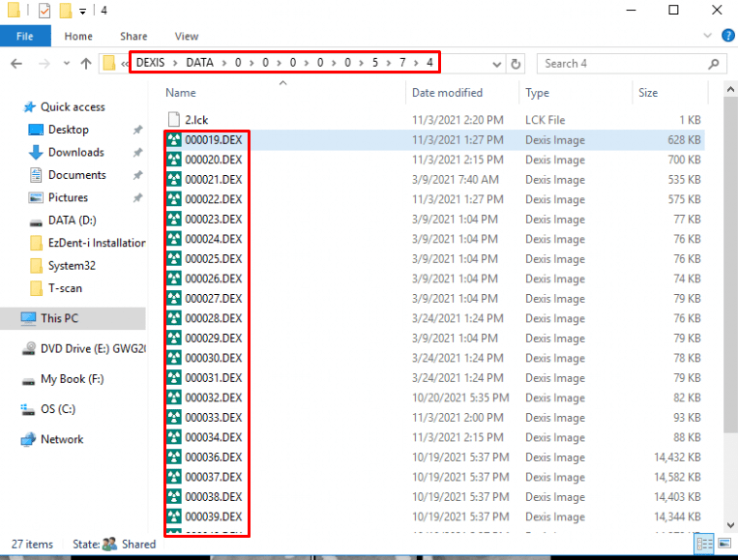Expand the chevron after DEXIS in breadcrumb
Screen dimensions: 738x560
click(175, 63)
